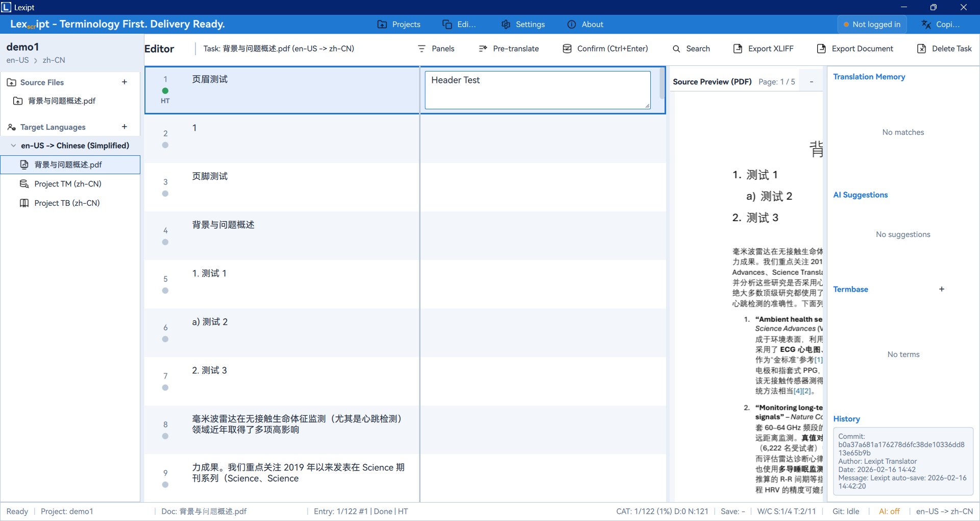Open the Settings menu
This screenshot has height=521, width=980.
coord(523,25)
